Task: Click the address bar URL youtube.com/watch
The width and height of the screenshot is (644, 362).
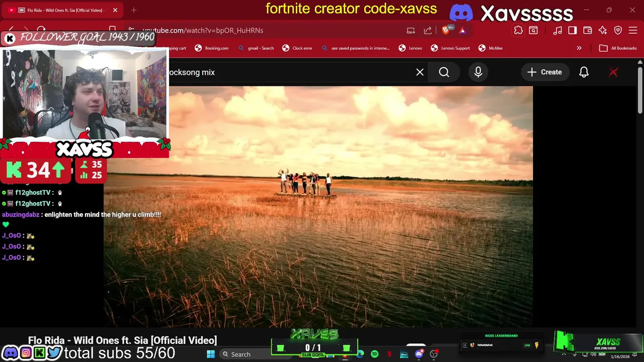Action: click(x=203, y=31)
